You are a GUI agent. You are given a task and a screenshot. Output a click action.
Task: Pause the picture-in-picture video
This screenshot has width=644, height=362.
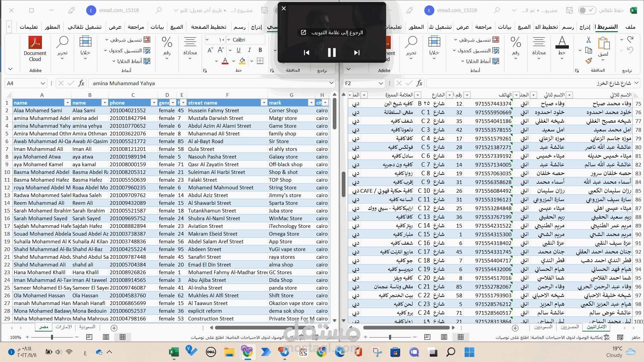(x=331, y=53)
